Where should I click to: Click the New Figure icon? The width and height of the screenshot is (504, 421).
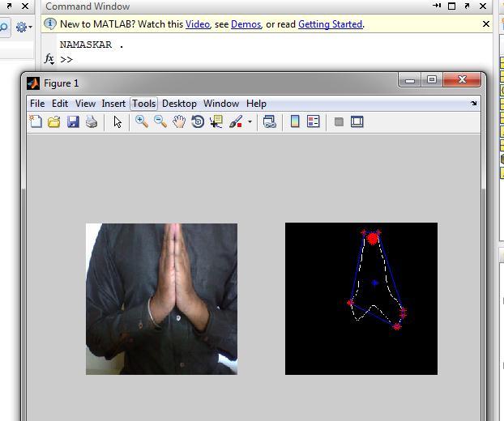click(36, 122)
